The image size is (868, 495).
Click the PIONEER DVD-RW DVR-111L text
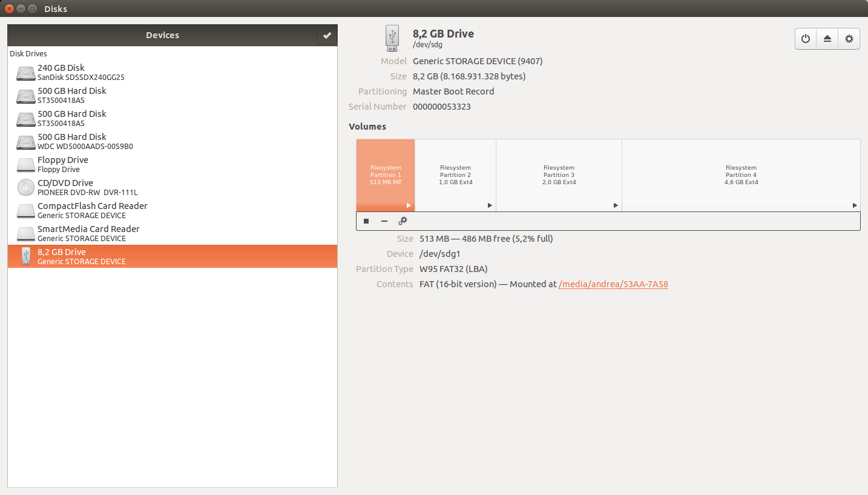(88, 193)
